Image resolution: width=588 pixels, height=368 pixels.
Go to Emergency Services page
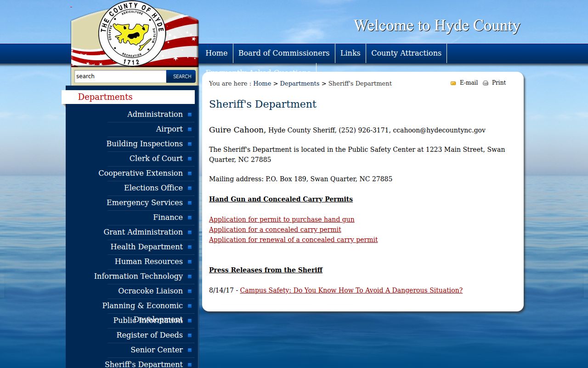coord(145,202)
